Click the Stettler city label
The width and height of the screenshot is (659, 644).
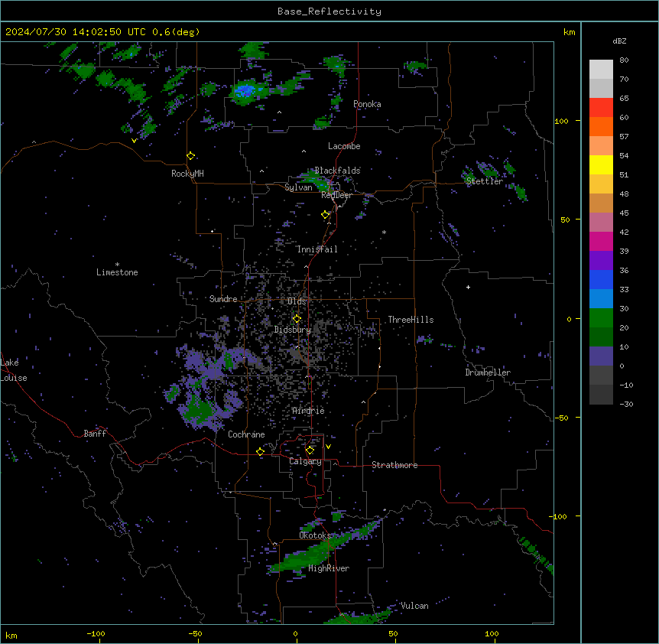(x=485, y=181)
